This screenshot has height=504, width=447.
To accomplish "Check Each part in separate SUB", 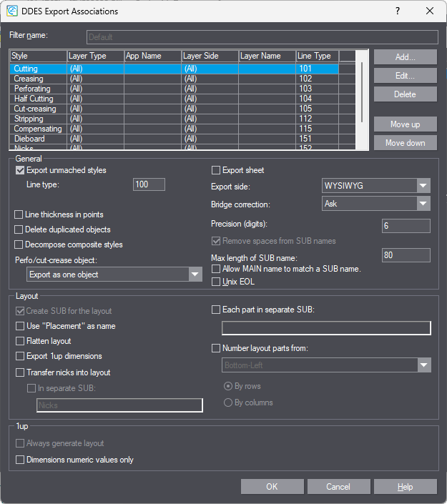I will (217, 310).
